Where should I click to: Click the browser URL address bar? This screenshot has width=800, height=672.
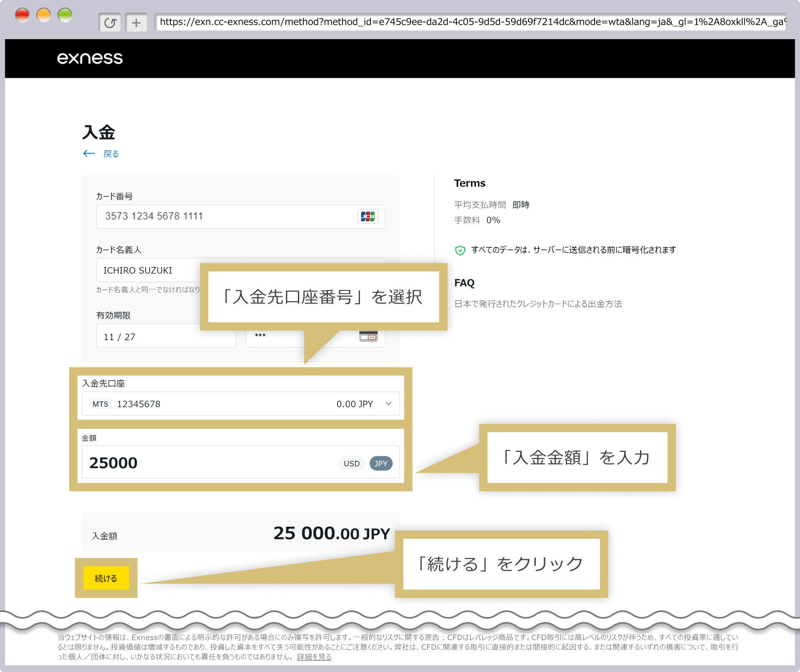click(x=470, y=22)
